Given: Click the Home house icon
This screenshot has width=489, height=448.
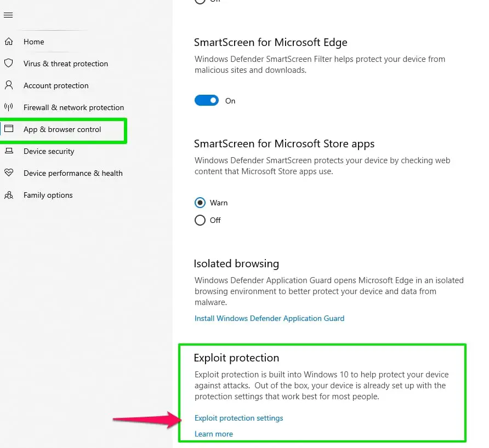Looking at the screenshot, I should (x=9, y=42).
